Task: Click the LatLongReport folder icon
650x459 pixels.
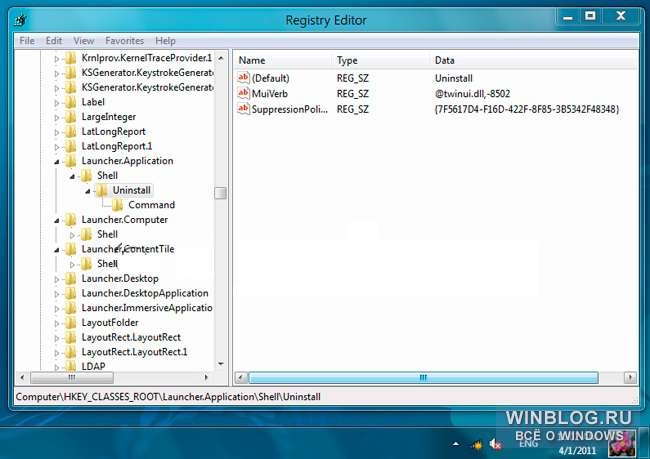Action: point(71,131)
